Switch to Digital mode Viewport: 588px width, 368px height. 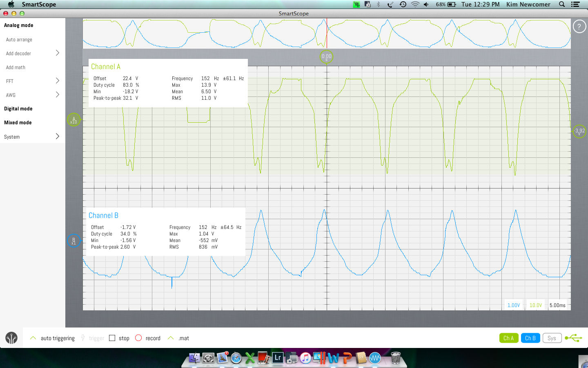click(18, 109)
